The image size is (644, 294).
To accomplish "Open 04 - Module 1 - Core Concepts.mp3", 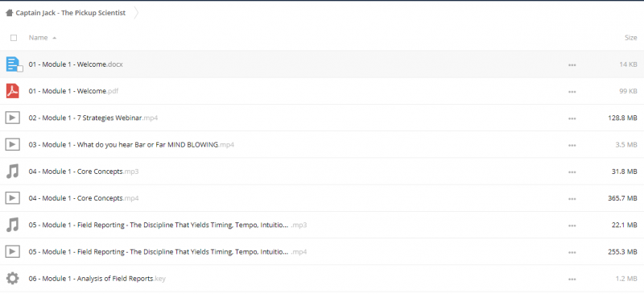I will coord(84,172).
